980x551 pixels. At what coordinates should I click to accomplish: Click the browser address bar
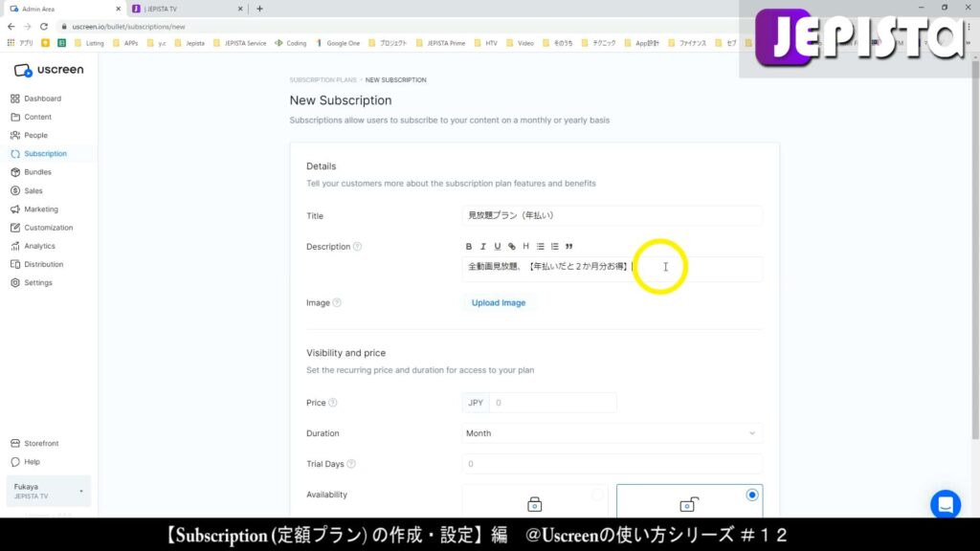click(400, 26)
